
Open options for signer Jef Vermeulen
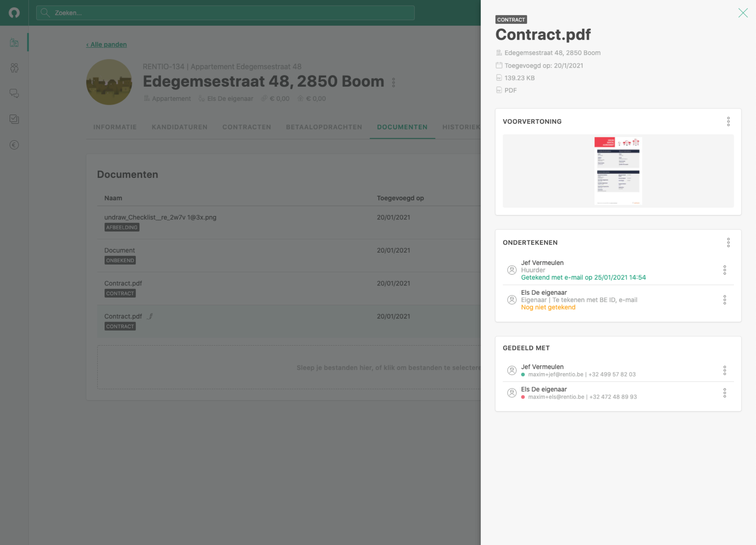coord(724,269)
